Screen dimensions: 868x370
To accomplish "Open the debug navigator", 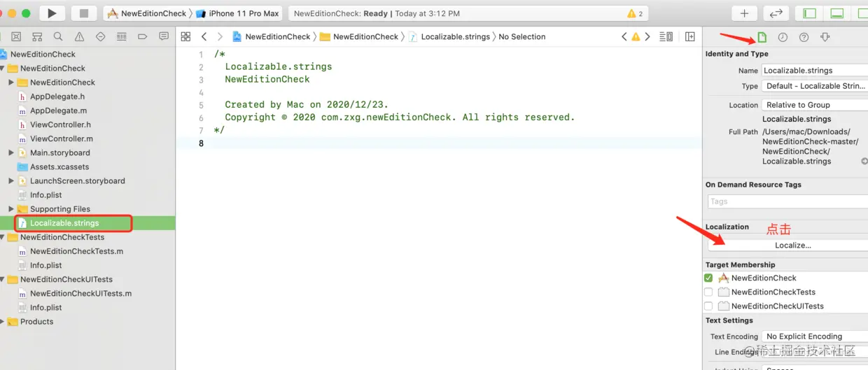I will [122, 36].
